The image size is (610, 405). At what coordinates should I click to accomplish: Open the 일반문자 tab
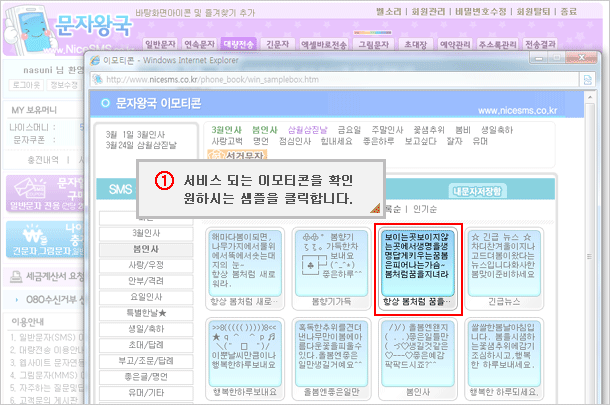click(x=160, y=44)
